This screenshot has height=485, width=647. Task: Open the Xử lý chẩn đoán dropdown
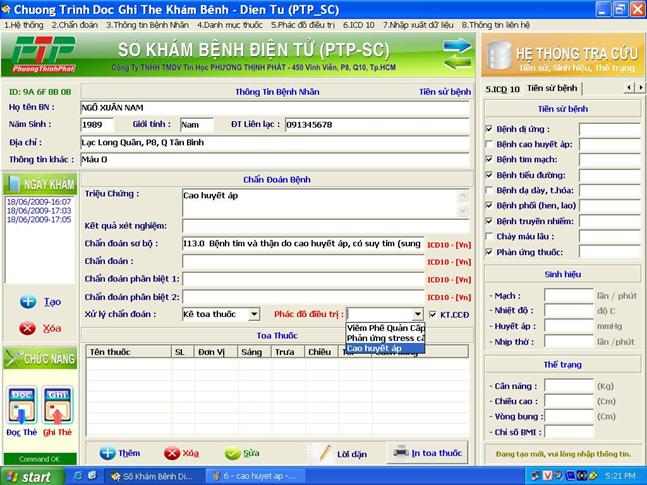tap(254, 315)
